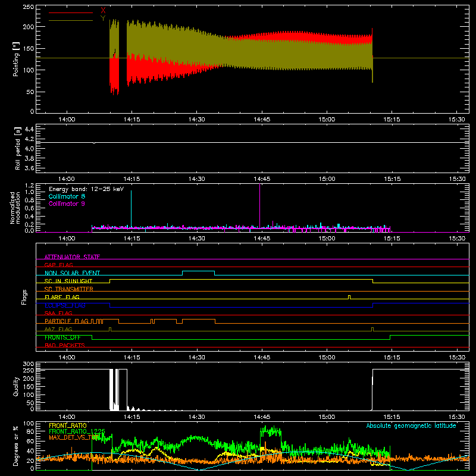Select the Energy band: 12-25 keV text
This screenshot has width=476, height=476.
[86, 189]
